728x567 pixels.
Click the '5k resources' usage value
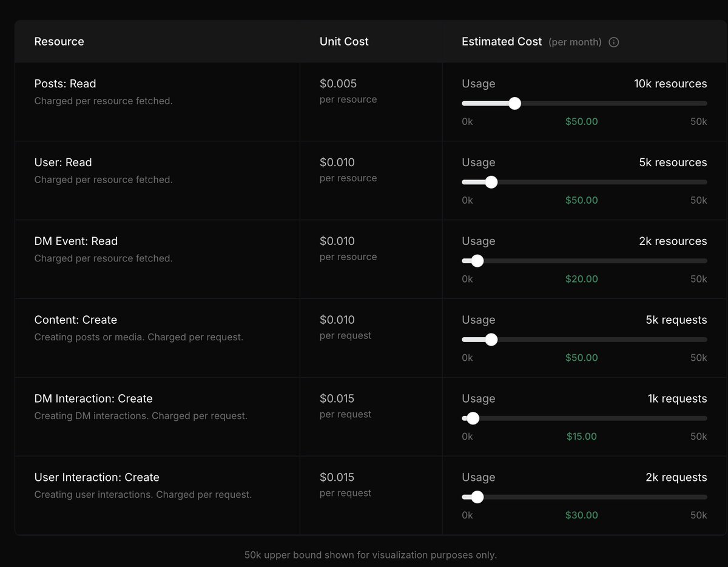673,163
